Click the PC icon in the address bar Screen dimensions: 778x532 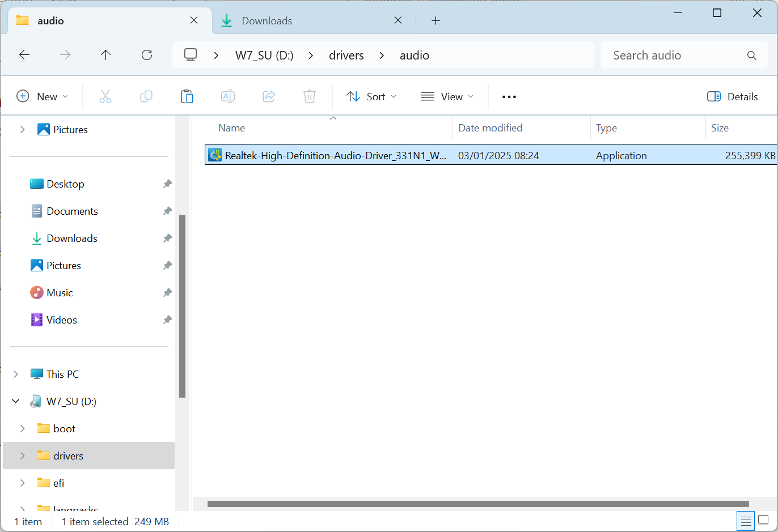click(x=191, y=55)
